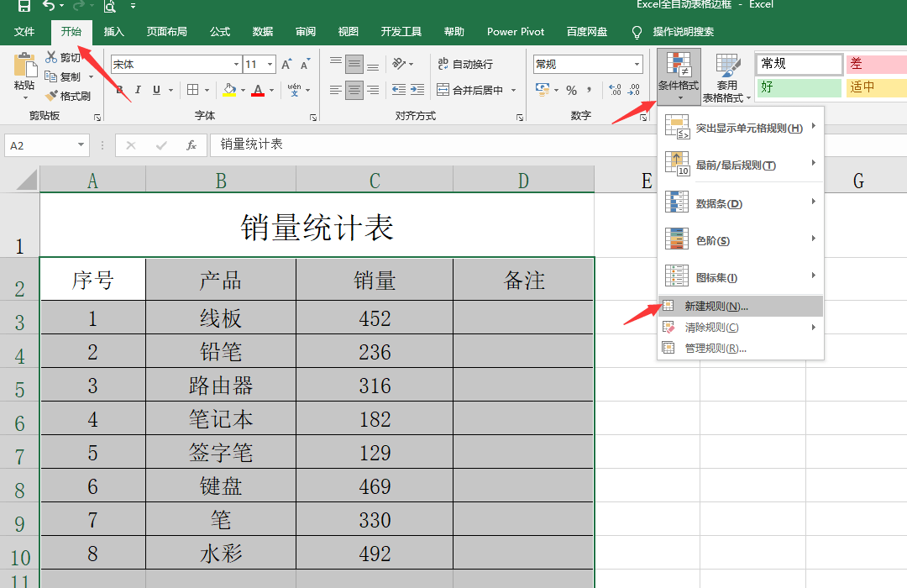The height and width of the screenshot is (588, 907).
Task: Click the increase decimal icon
Action: [615, 90]
